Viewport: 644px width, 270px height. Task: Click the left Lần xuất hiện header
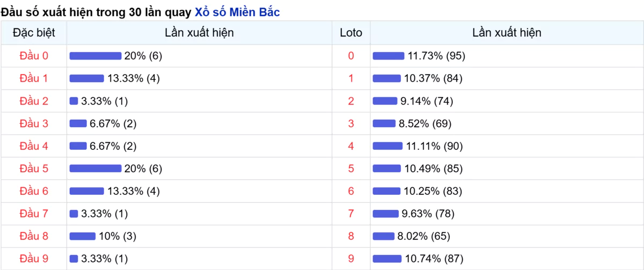199,33
